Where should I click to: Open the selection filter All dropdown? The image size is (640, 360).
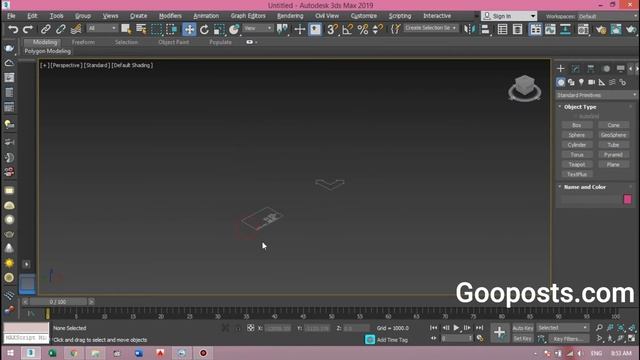click(x=102, y=28)
